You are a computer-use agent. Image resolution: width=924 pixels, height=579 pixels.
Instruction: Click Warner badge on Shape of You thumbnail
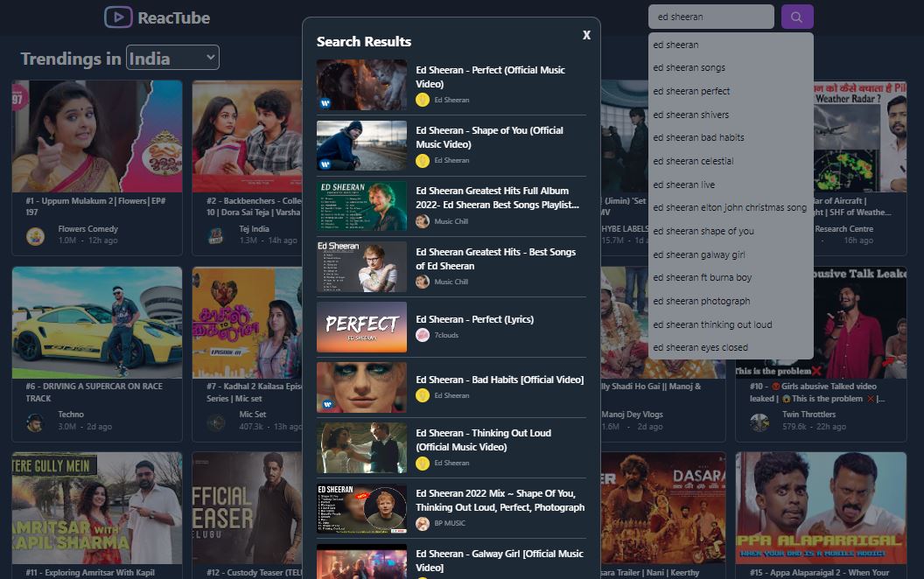point(325,164)
